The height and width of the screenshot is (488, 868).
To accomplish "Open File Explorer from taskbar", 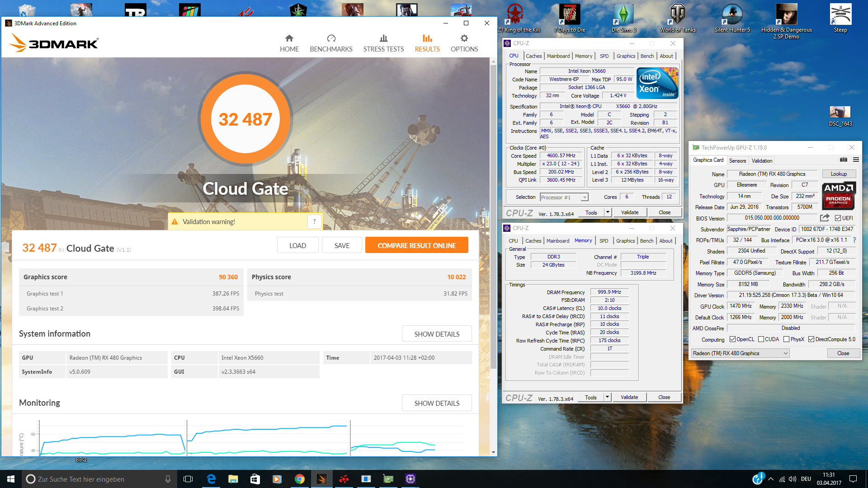I will [x=233, y=479].
